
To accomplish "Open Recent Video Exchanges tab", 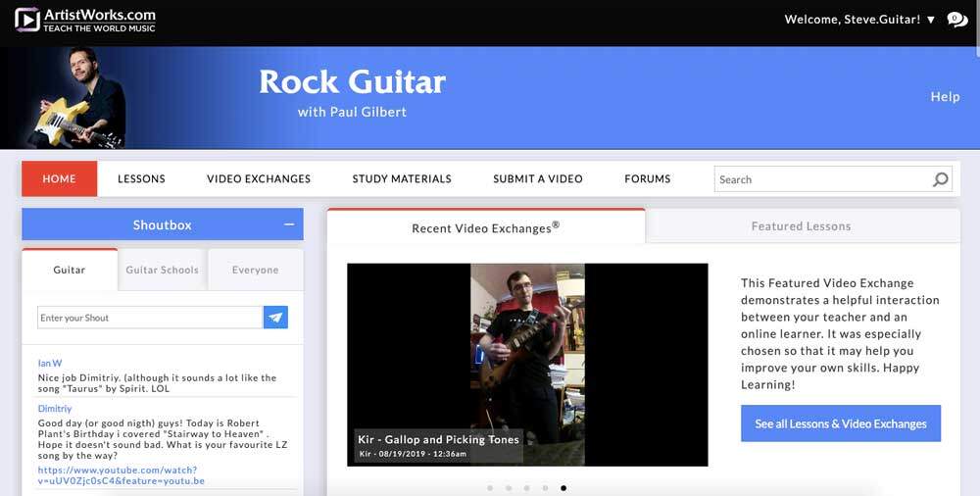I will tap(486, 227).
